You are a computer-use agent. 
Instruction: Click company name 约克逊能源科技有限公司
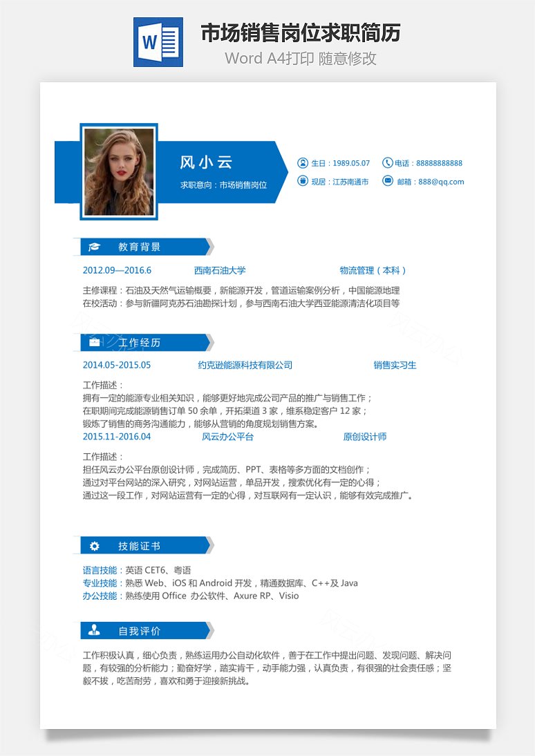coord(245,365)
